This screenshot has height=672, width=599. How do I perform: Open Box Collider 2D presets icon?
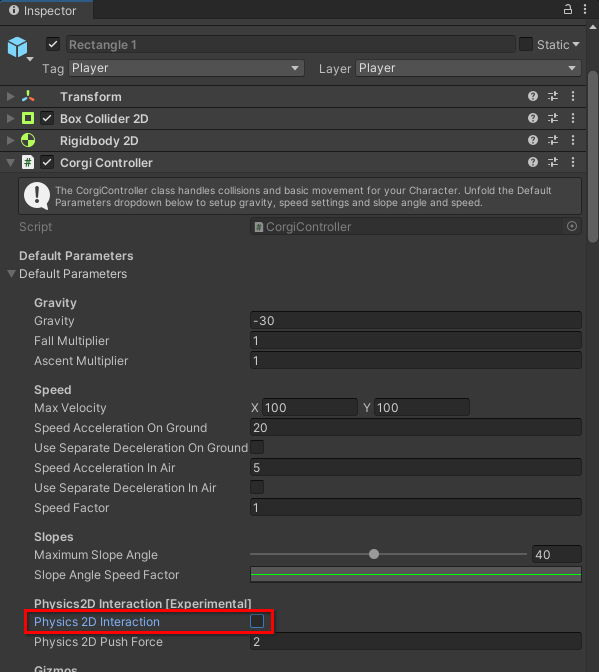click(553, 118)
